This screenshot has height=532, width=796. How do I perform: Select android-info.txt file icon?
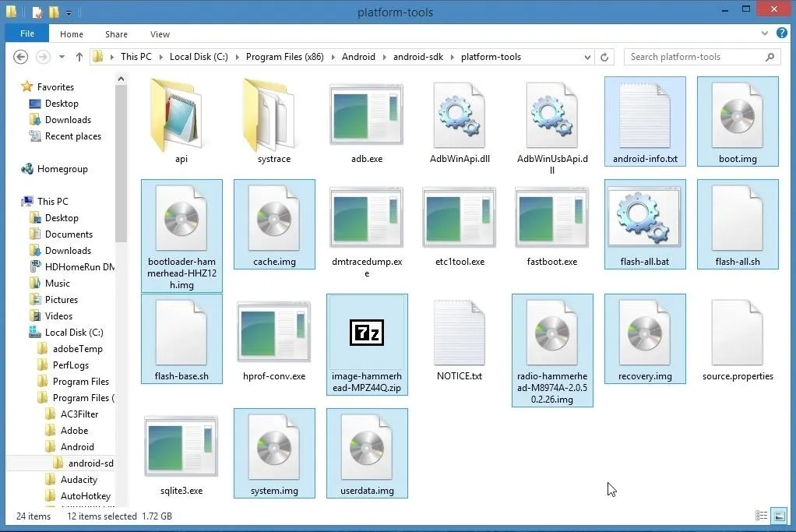coord(645,116)
